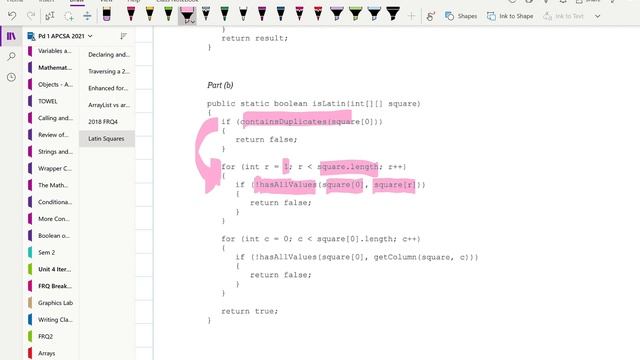Image resolution: width=640 pixels, height=360 pixels.
Task: Select the Insert Space tool
Action: point(87,16)
